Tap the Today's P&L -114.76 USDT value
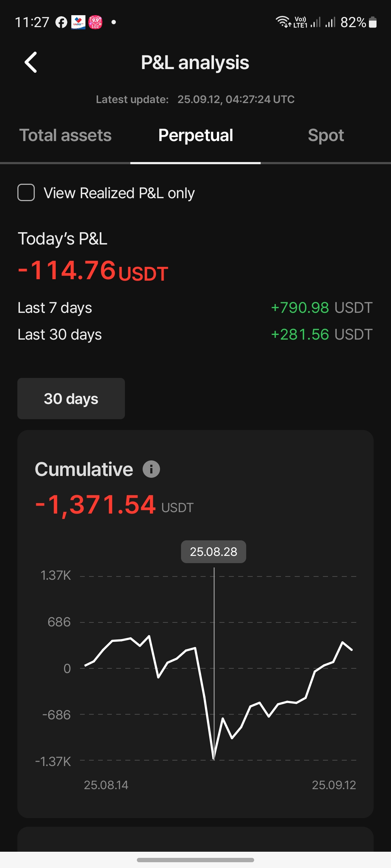This screenshot has width=391, height=868. click(x=93, y=271)
